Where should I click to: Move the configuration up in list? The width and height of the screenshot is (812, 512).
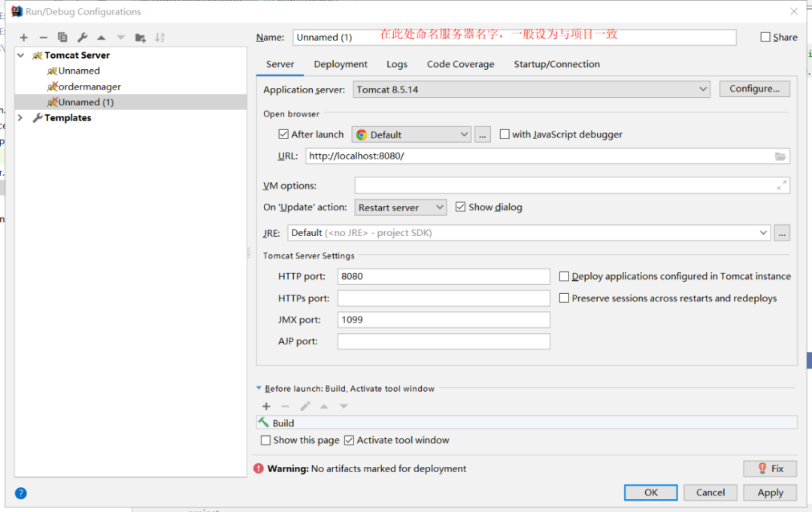coord(101,38)
